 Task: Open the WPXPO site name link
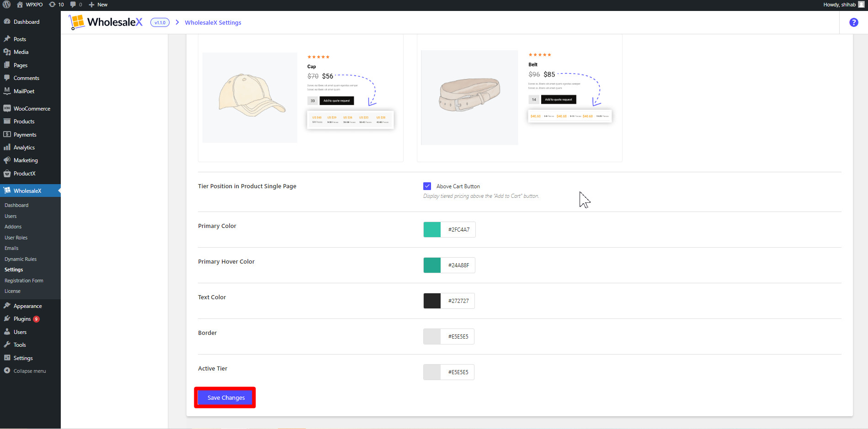pos(34,5)
